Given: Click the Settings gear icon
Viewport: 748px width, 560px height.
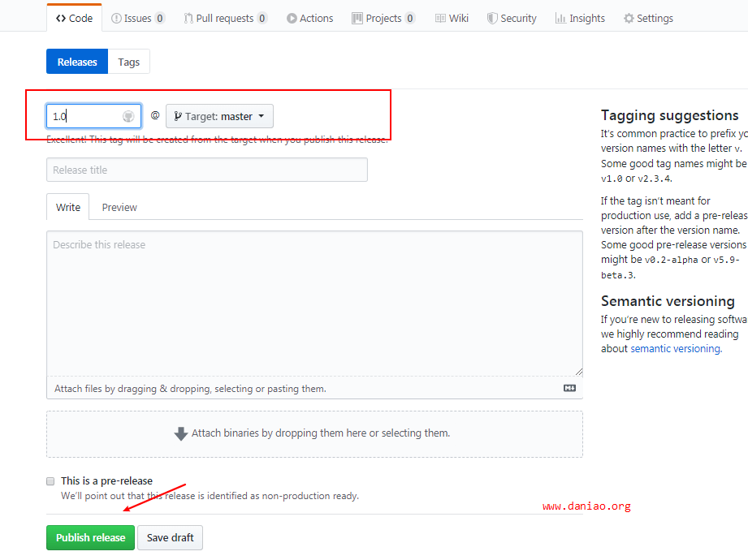Looking at the screenshot, I should (629, 18).
